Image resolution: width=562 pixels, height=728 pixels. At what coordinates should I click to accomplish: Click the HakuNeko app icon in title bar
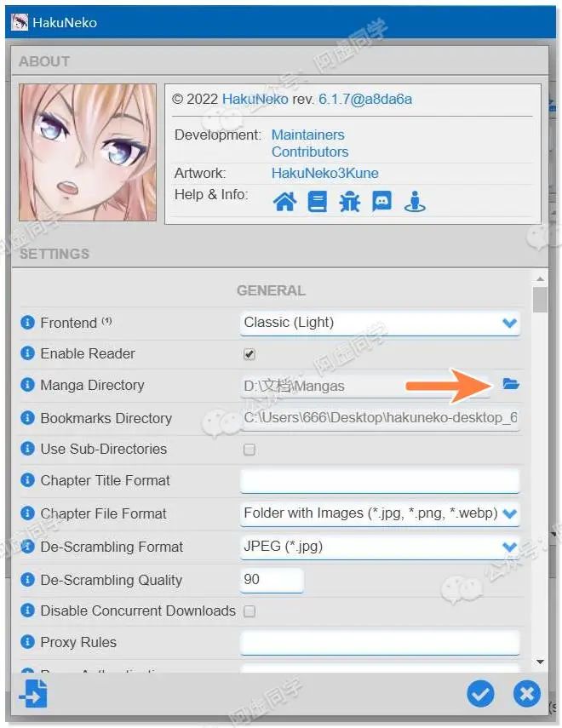pyautogui.click(x=20, y=22)
